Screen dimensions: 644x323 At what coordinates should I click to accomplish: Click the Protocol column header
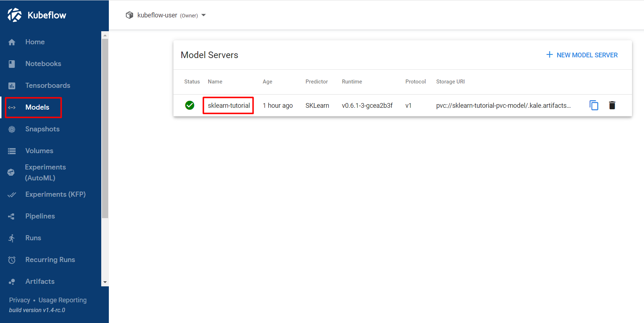[x=415, y=82]
